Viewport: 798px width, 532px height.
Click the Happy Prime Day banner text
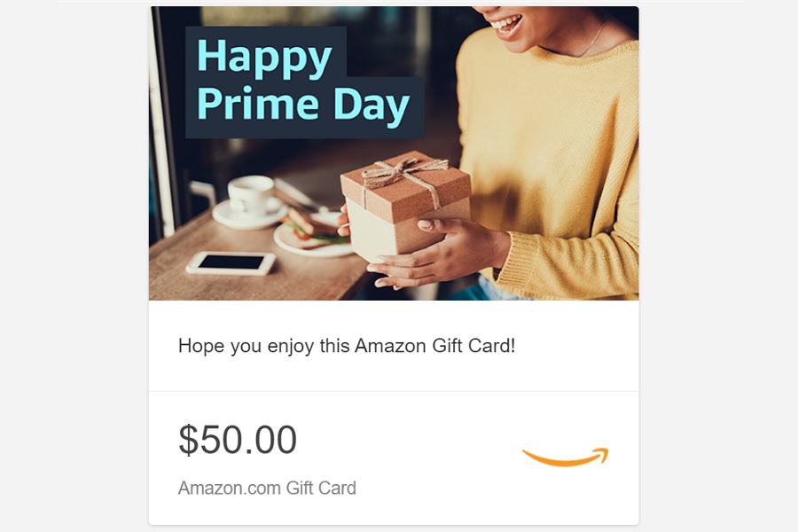pos(303,82)
